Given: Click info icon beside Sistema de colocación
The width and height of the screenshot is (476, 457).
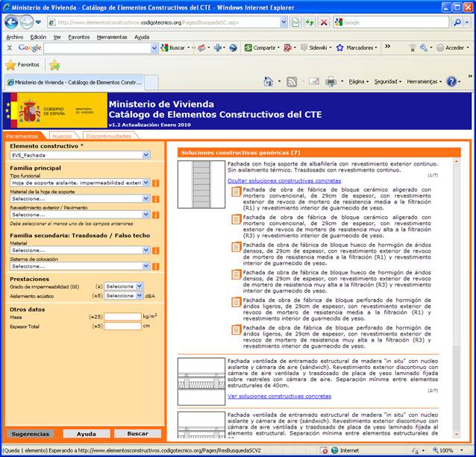Looking at the screenshot, I should [155, 266].
